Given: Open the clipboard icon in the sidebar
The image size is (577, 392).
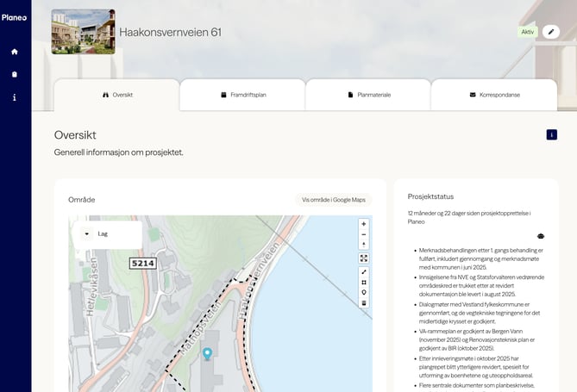Looking at the screenshot, I should 15,75.
